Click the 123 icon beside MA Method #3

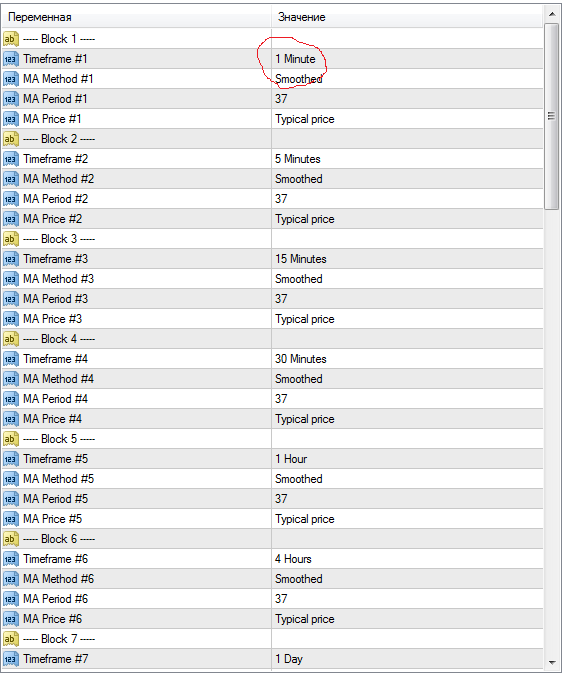(x=11, y=279)
